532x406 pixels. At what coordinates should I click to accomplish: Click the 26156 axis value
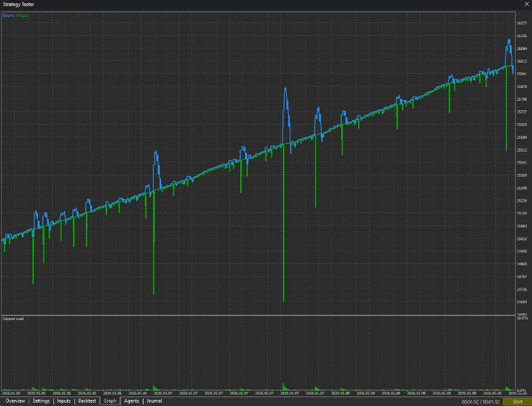(522, 36)
